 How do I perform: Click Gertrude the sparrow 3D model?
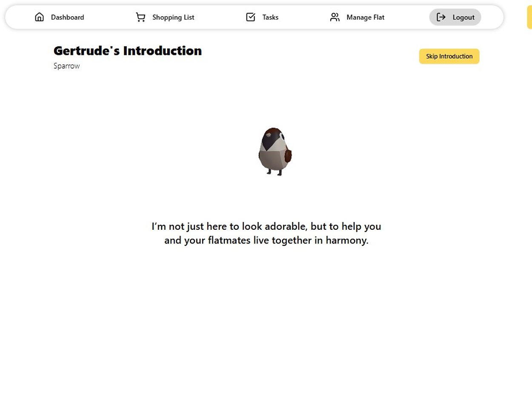[275, 153]
